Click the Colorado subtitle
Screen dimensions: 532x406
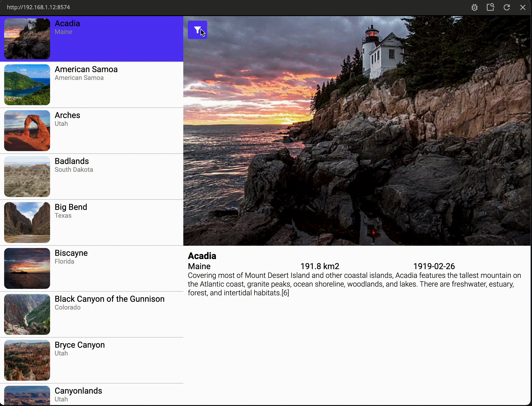[x=68, y=307]
